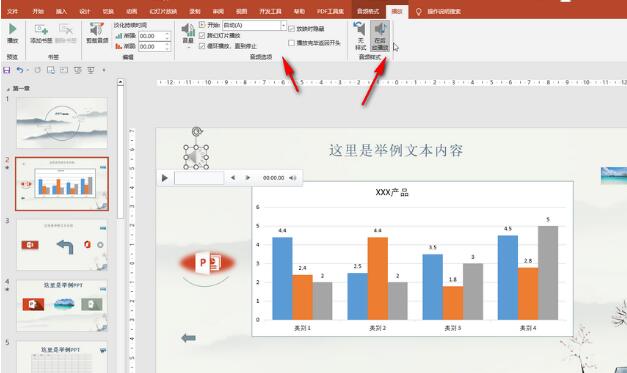The image size is (627, 373).
Task: Click the blue bar of category 1
Action: point(282,278)
